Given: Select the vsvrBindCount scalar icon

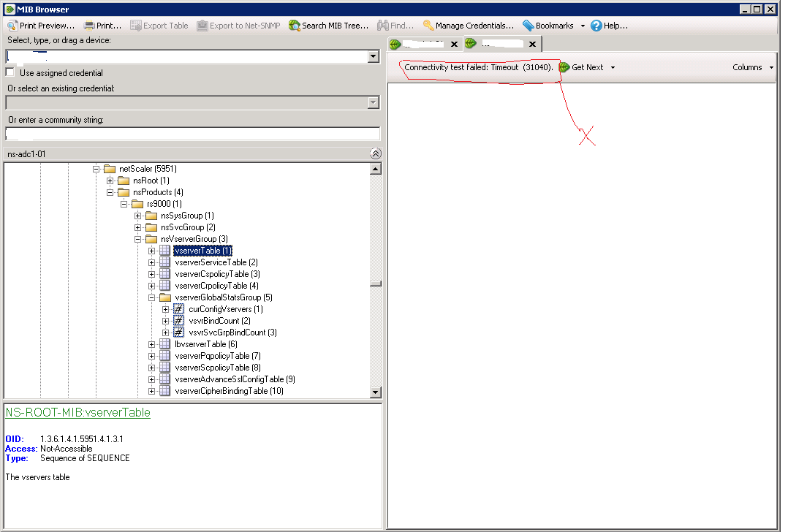Looking at the screenshot, I should 178,320.
